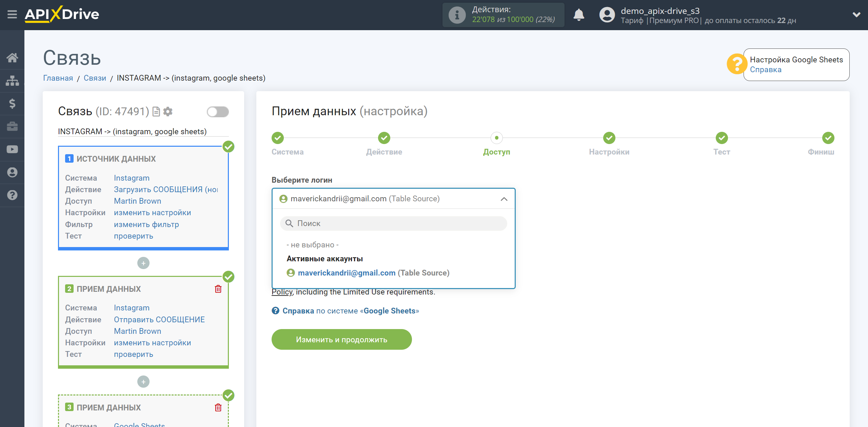Open Загрузить СООБЩЕНИЯ action link
Image resolution: width=868 pixels, height=427 pixels.
166,189
